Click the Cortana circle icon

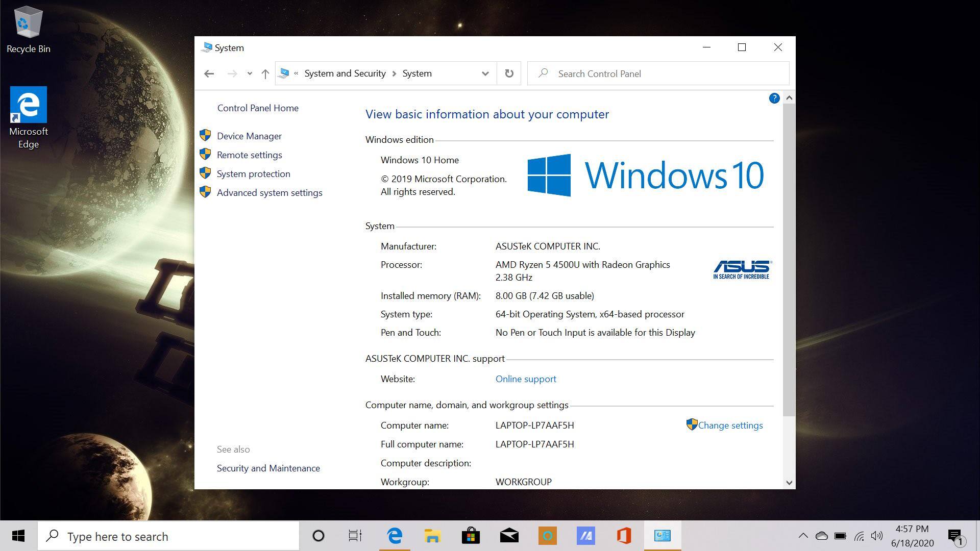coord(318,536)
